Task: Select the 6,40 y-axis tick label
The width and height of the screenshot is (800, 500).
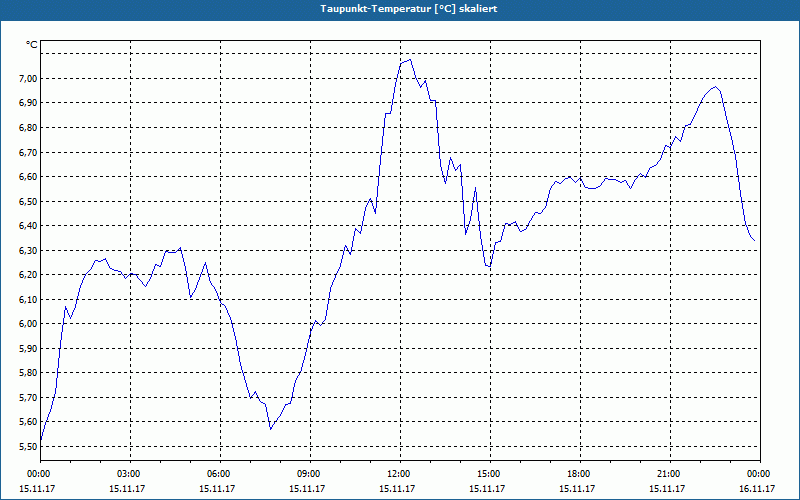Action: [28, 226]
